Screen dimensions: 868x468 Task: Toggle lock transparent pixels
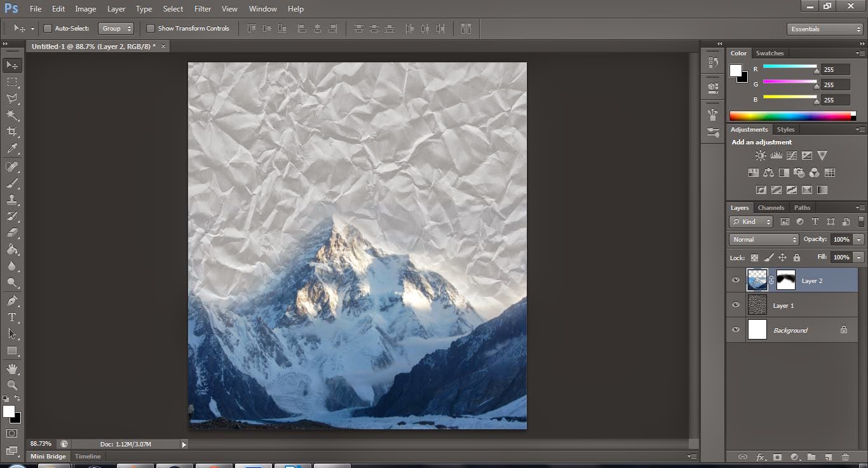point(754,258)
